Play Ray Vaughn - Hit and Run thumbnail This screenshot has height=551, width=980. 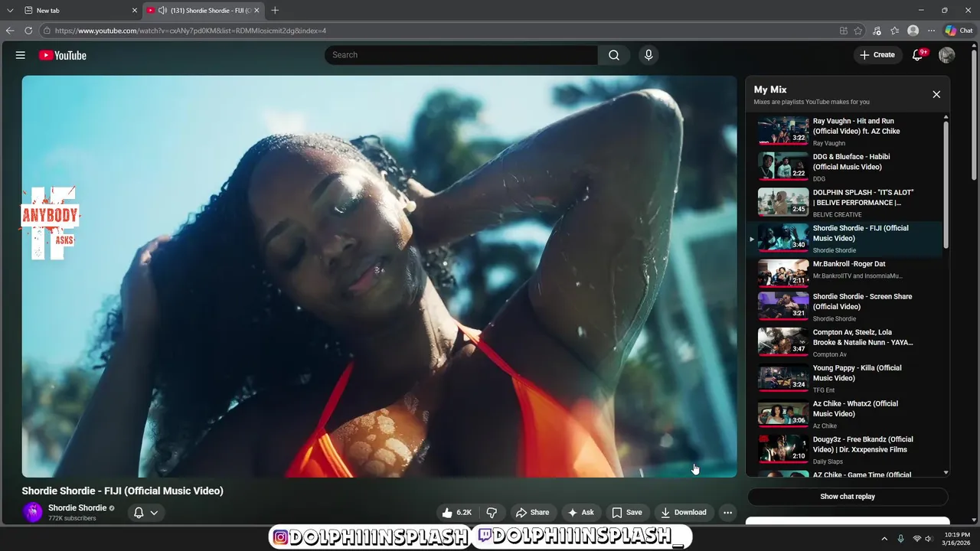click(783, 131)
